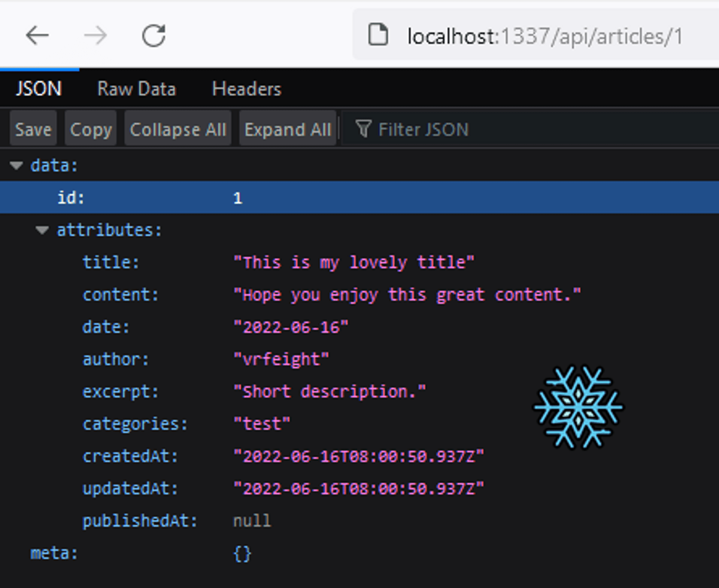Select the publishedAt null row
Image resolution: width=719 pixels, height=588 pixels.
[252, 521]
